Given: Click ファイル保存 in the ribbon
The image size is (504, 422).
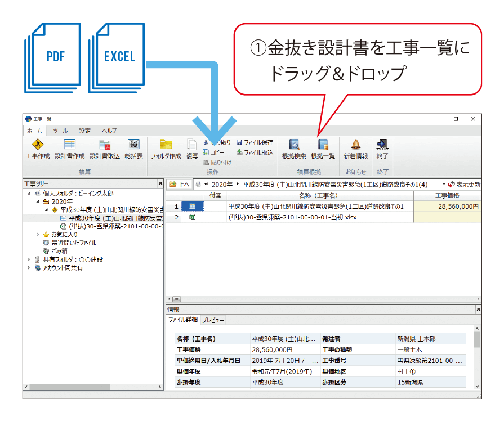Looking at the screenshot, I should pos(255,143).
